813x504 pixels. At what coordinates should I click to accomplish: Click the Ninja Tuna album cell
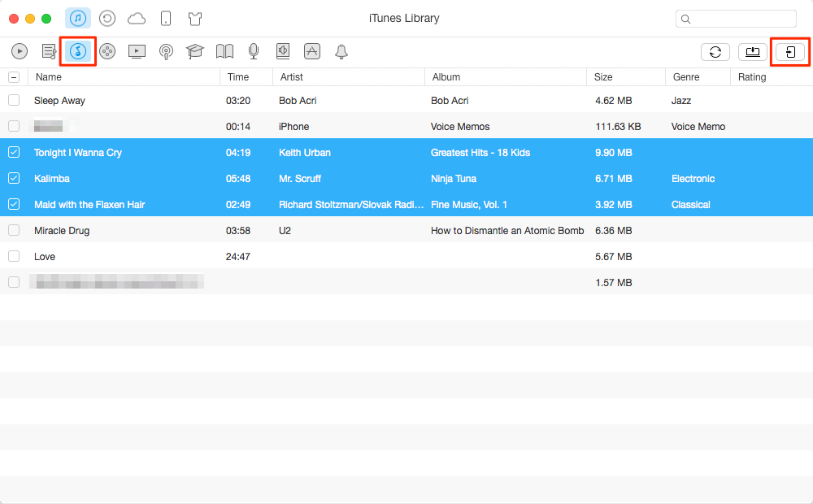tap(453, 178)
